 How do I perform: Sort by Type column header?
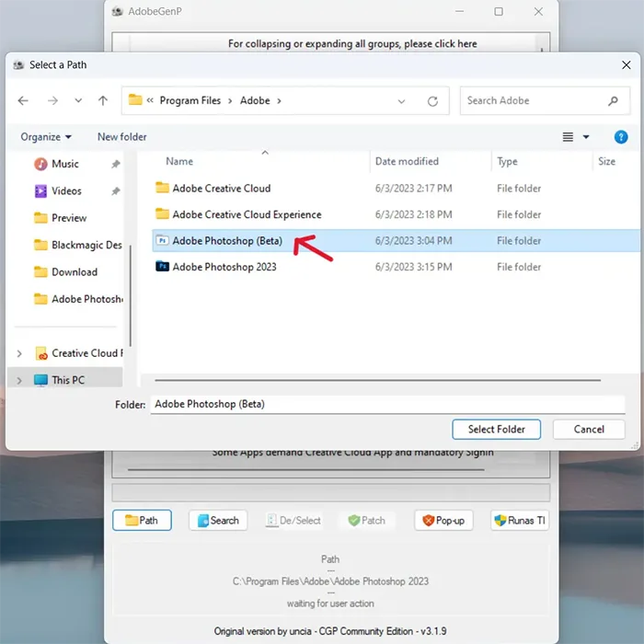click(507, 161)
